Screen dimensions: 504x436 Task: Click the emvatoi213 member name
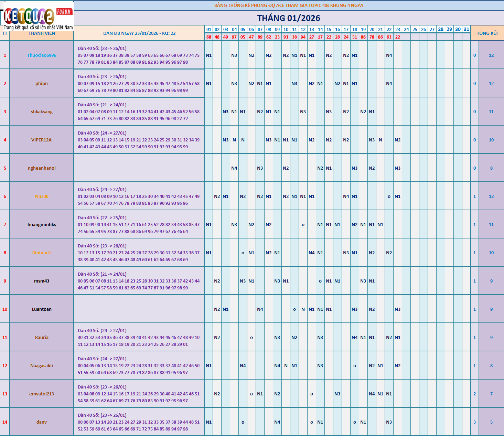[42, 394]
